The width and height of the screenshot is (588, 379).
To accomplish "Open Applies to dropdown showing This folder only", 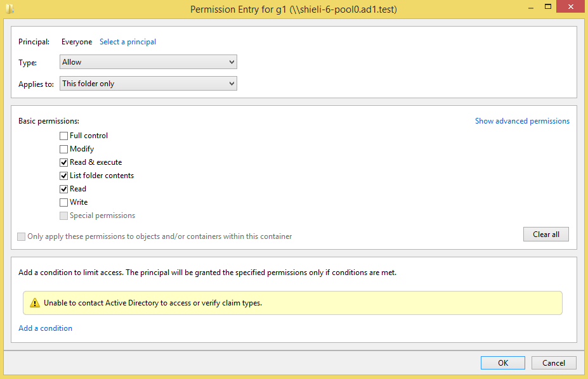I will click(x=148, y=83).
